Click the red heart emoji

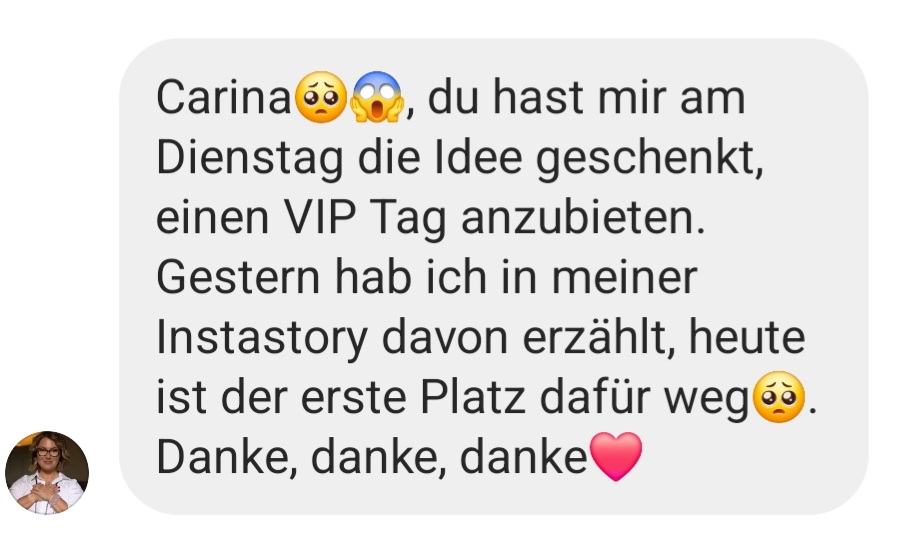coord(616,456)
